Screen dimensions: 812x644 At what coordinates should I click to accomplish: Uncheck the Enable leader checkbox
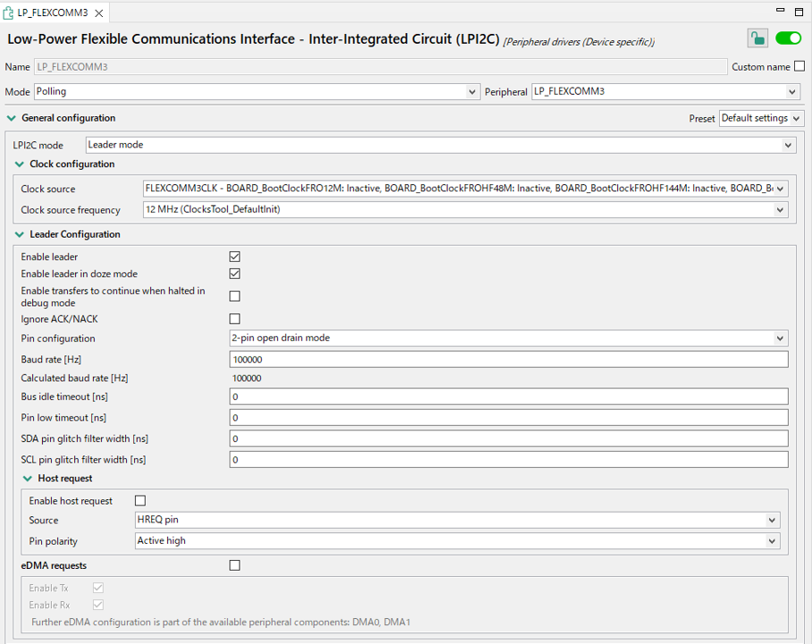(x=235, y=257)
